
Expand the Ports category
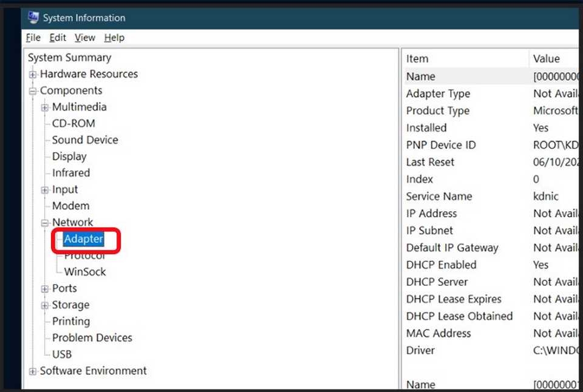click(x=45, y=289)
